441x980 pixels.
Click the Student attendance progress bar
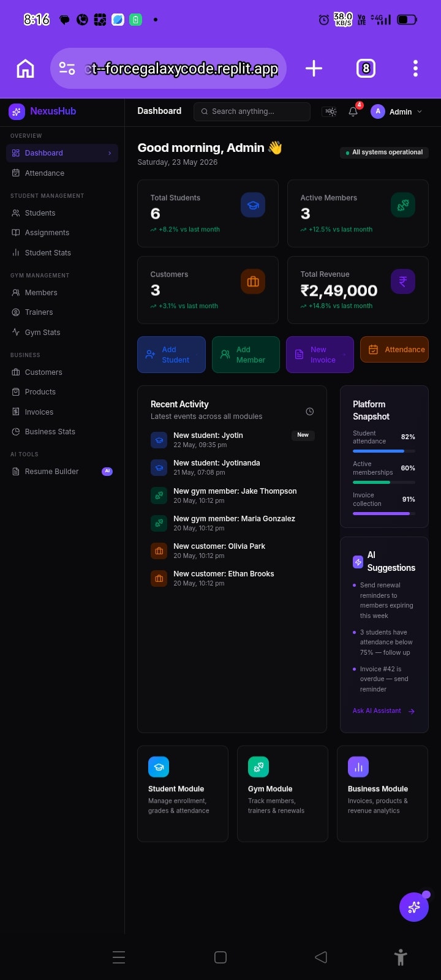[x=384, y=451]
